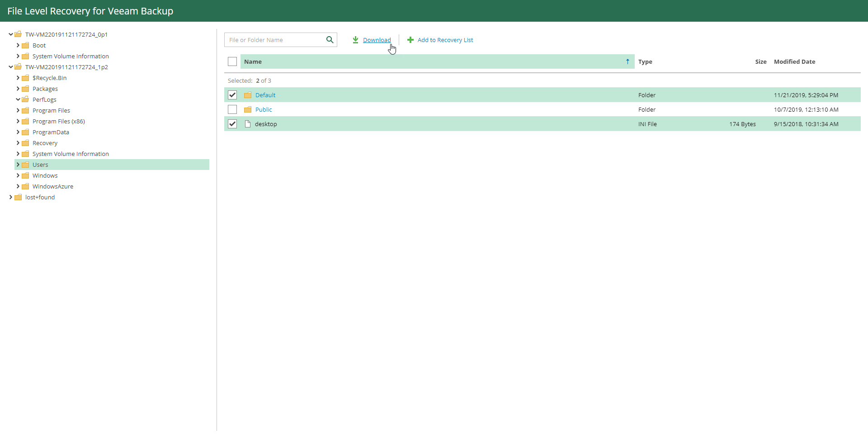Click the Public folder icon in file list

point(248,109)
